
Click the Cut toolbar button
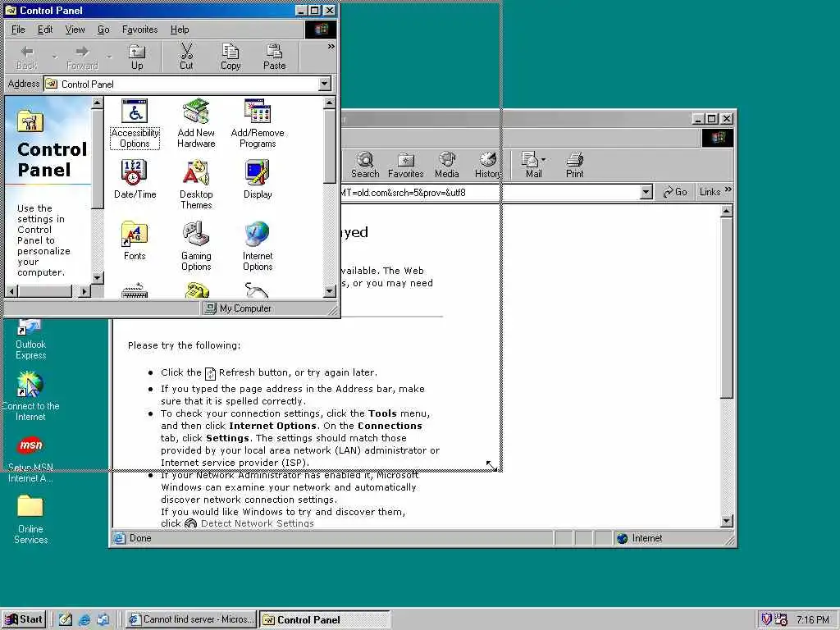pyautogui.click(x=186, y=57)
